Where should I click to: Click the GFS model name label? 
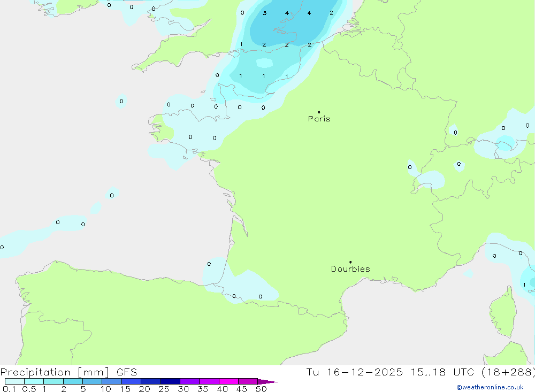pyautogui.click(x=127, y=372)
